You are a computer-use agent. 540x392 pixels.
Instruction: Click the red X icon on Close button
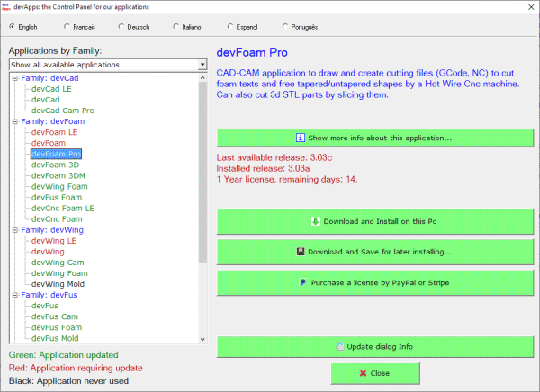(363, 373)
